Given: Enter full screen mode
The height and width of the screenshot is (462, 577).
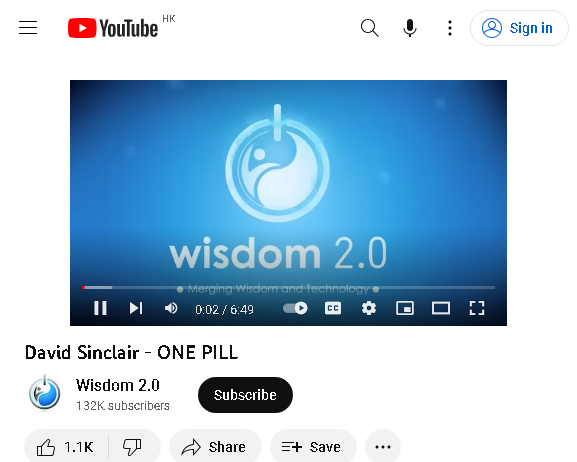Looking at the screenshot, I should pos(477,308).
